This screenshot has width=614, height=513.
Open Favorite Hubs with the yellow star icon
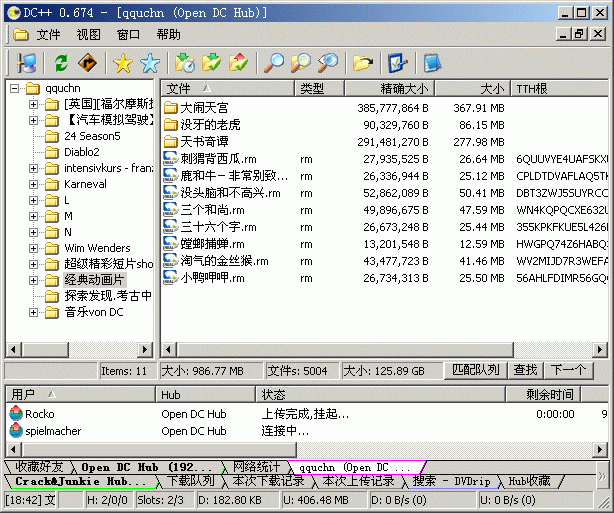[x=123, y=63]
